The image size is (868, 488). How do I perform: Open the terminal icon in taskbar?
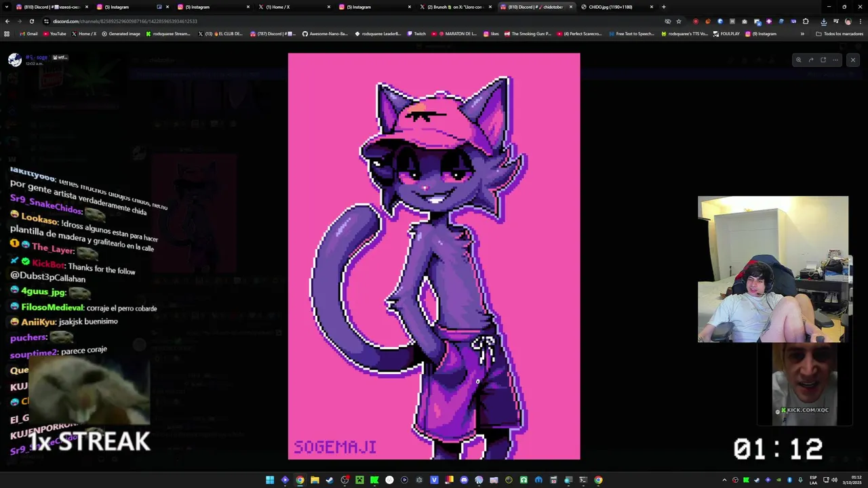[583, 480]
